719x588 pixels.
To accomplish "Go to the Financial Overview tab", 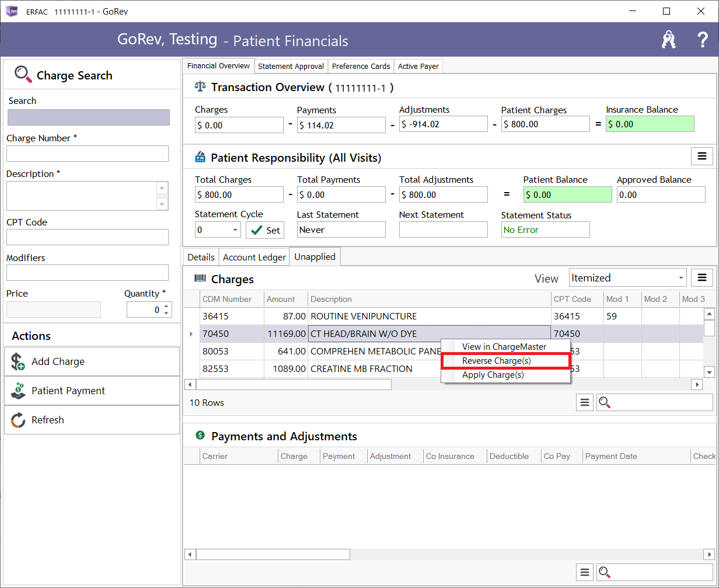I will tap(218, 66).
